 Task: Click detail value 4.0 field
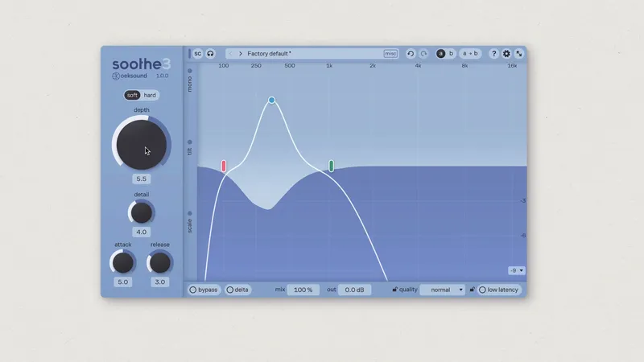tap(142, 232)
